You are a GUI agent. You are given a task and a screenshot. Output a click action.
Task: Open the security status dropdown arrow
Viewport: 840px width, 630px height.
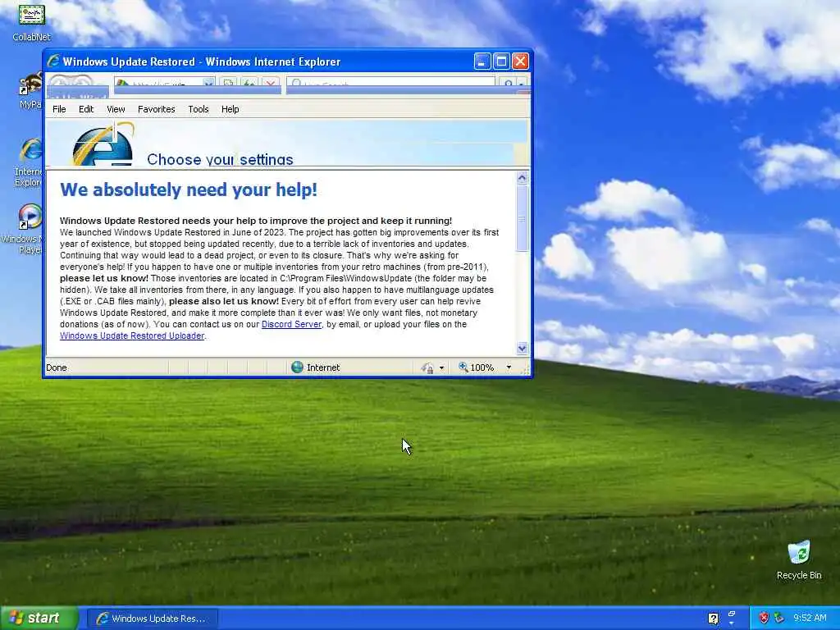pyautogui.click(x=441, y=367)
